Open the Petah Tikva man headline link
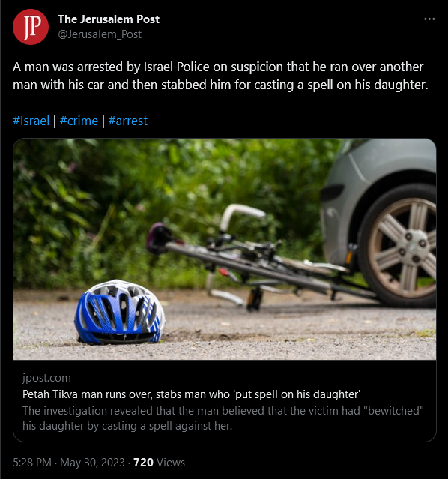 [191, 394]
